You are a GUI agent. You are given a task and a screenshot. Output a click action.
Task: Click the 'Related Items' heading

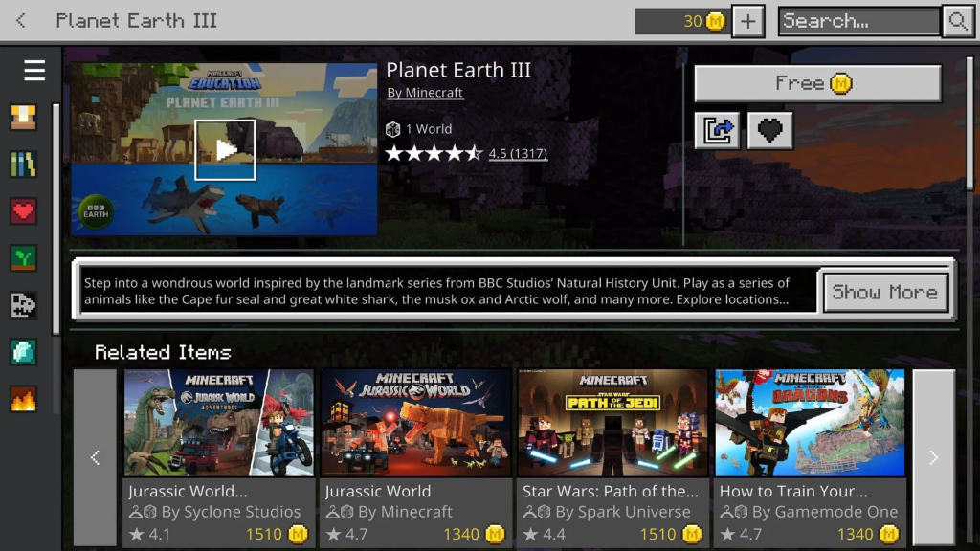coord(163,352)
